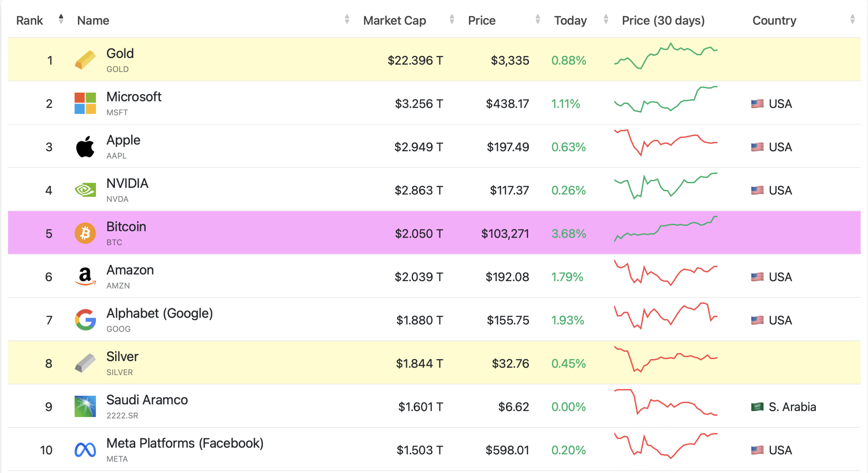Screen dimensions: 868x473
Task: Open the NVIDIA company link
Action: [127, 183]
